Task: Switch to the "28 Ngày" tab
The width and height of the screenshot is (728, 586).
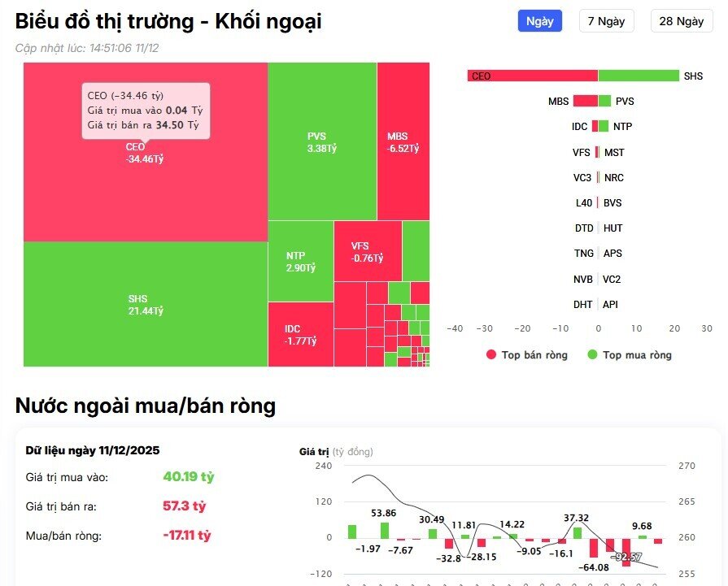Action: [682, 21]
